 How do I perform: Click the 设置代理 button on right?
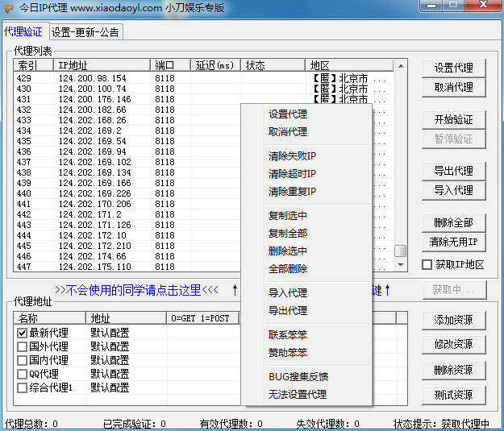pyautogui.click(x=453, y=68)
